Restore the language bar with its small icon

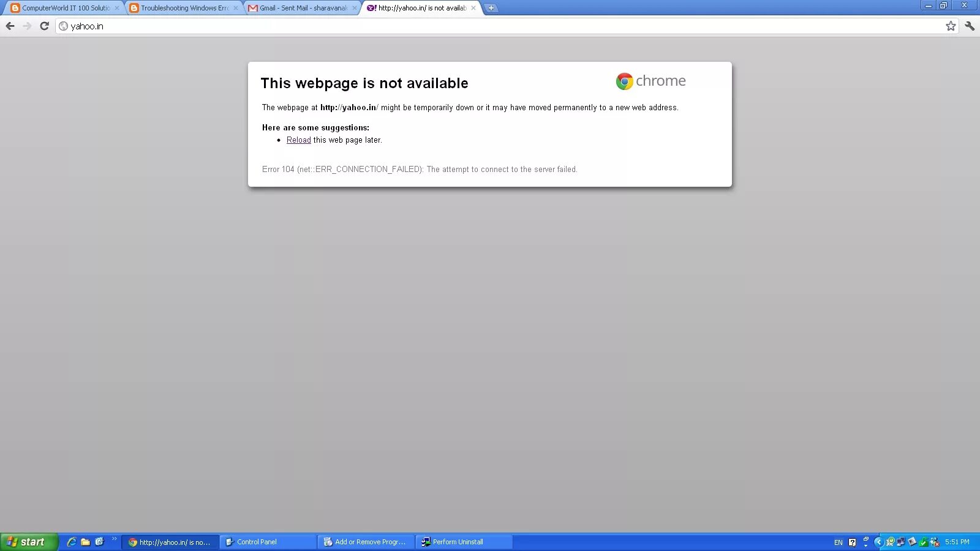(866, 539)
